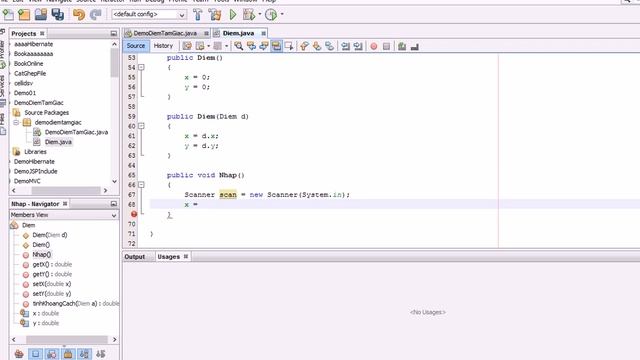Switch to DemoDiemTamGiac.java editor tab
The height and width of the screenshot is (360, 640).
tap(165, 33)
